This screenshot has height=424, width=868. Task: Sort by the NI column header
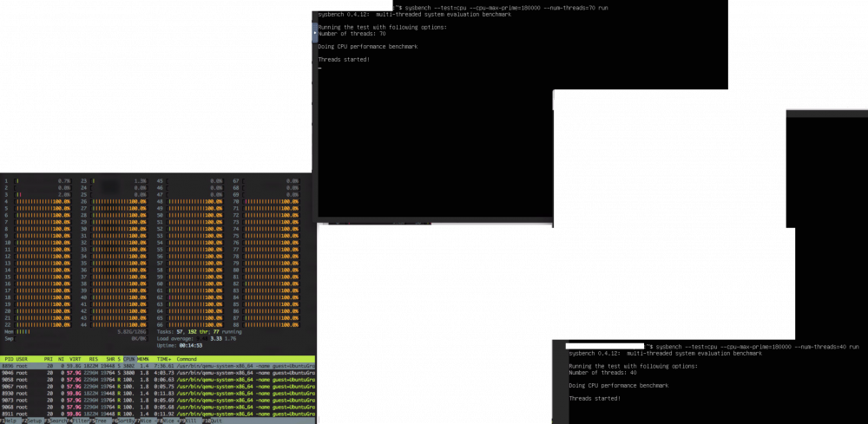62,359
